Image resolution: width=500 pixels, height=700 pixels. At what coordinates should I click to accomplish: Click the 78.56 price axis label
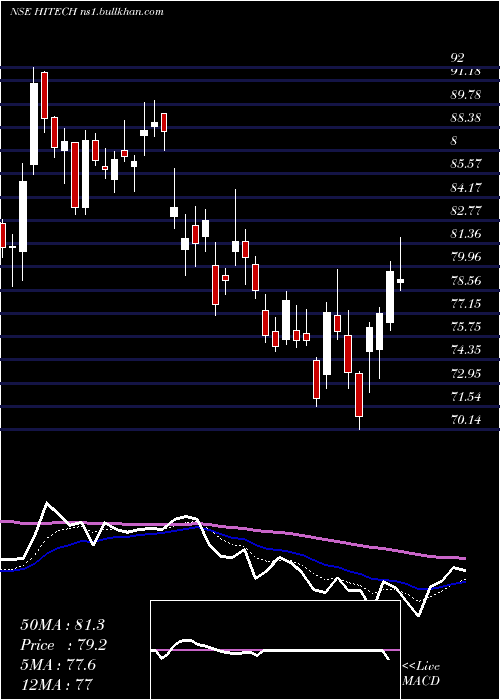coord(466,281)
